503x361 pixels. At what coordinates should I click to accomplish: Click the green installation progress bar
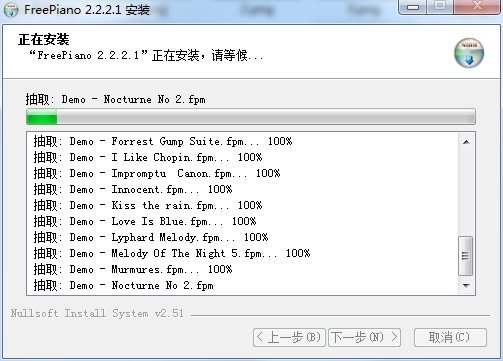[x=251, y=117]
